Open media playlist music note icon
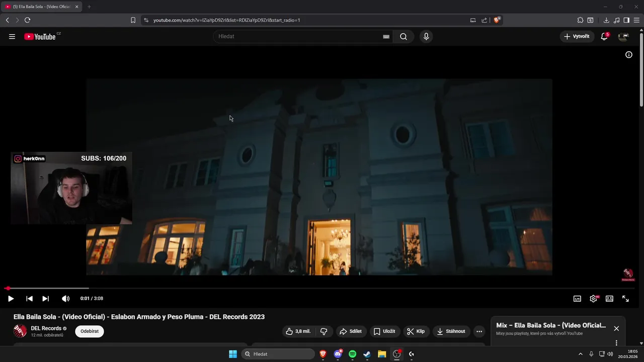 click(x=616, y=20)
